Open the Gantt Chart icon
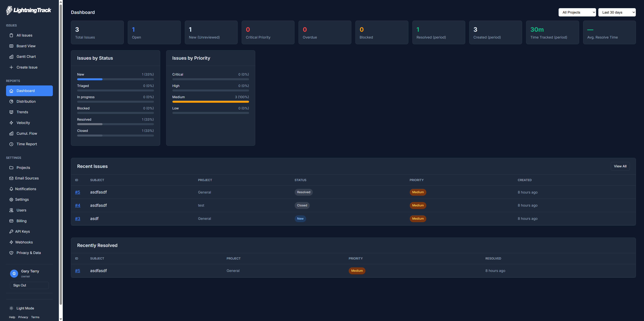The height and width of the screenshot is (321, 644). pyautogui.click(x=12, y=56)
